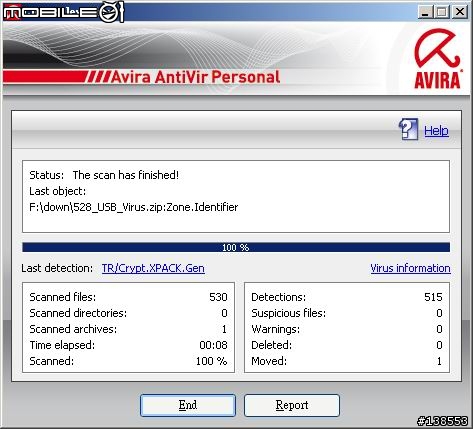This screenshot has width=473, height=429.
Task: Click the Detections count 515
Action: click(x=433, y=297)
